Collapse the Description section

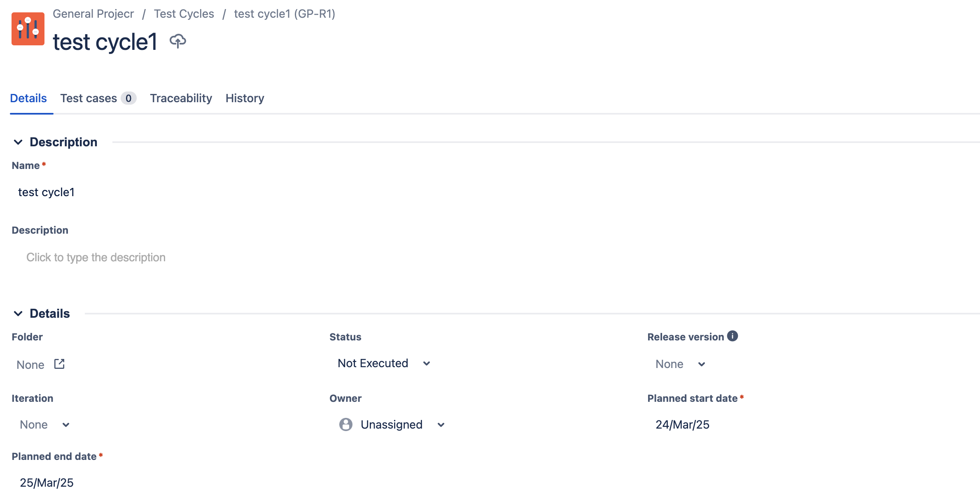coord(18,142)
